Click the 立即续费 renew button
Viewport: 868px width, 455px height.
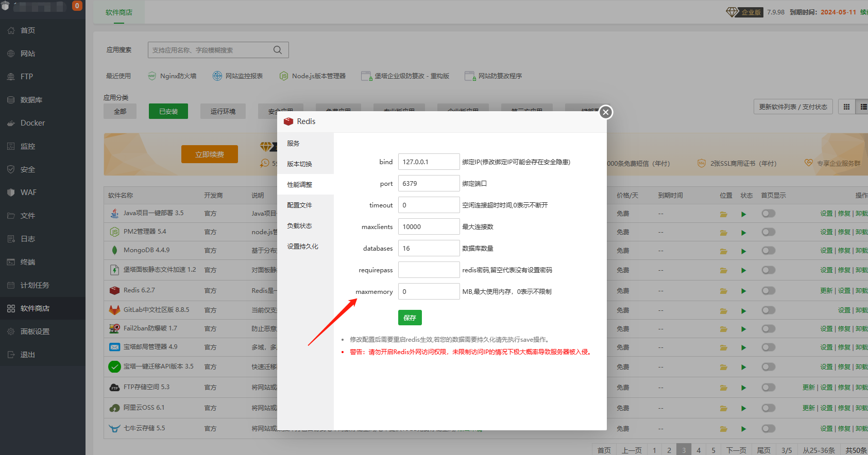click(x=210, y=154)
